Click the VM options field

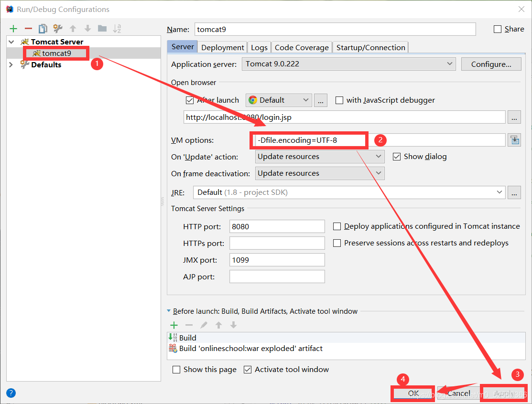point(380,140)
